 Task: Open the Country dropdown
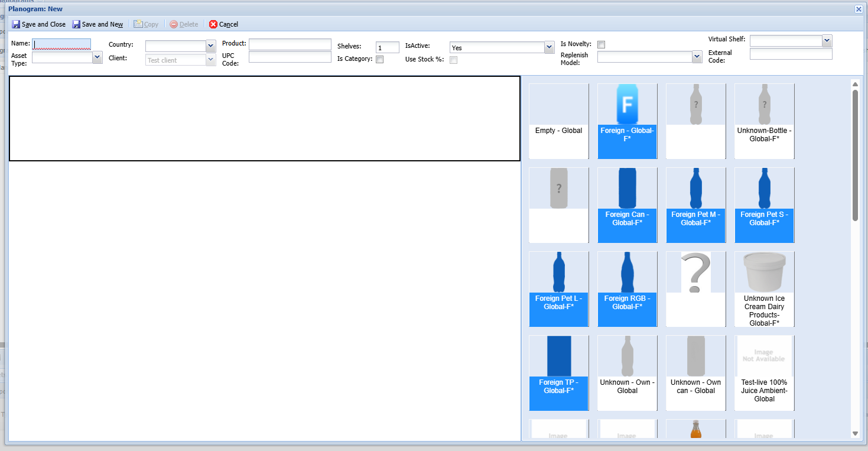(x=210, y=46)
